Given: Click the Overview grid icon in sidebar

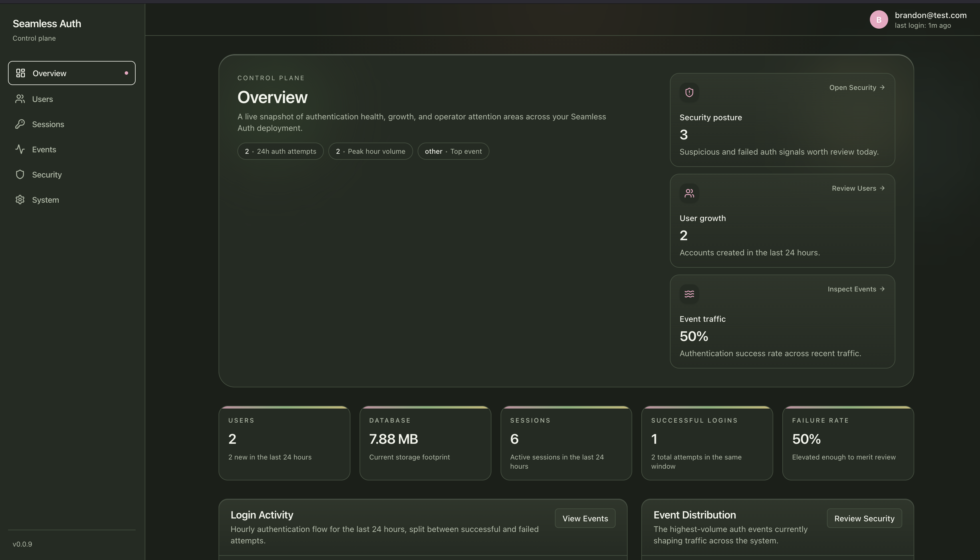Looking at the screenshot, I should (21, 73).
